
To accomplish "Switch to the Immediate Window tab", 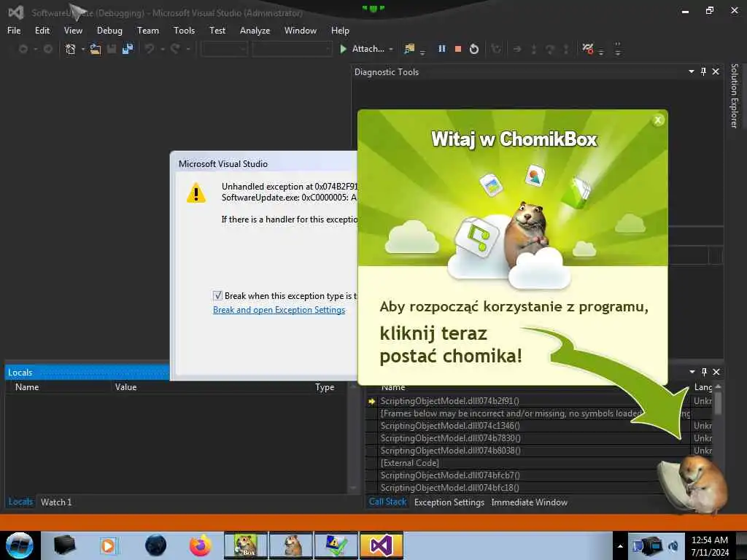I will (529, 502).
